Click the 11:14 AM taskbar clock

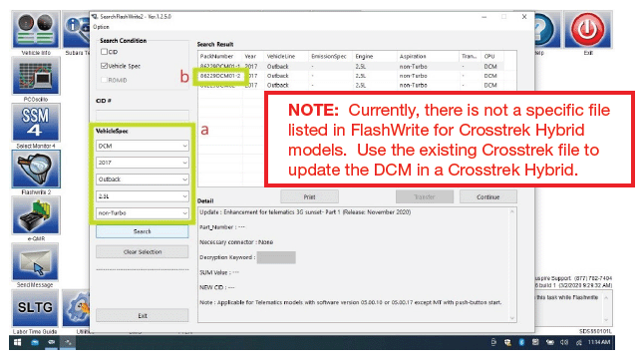599,342
